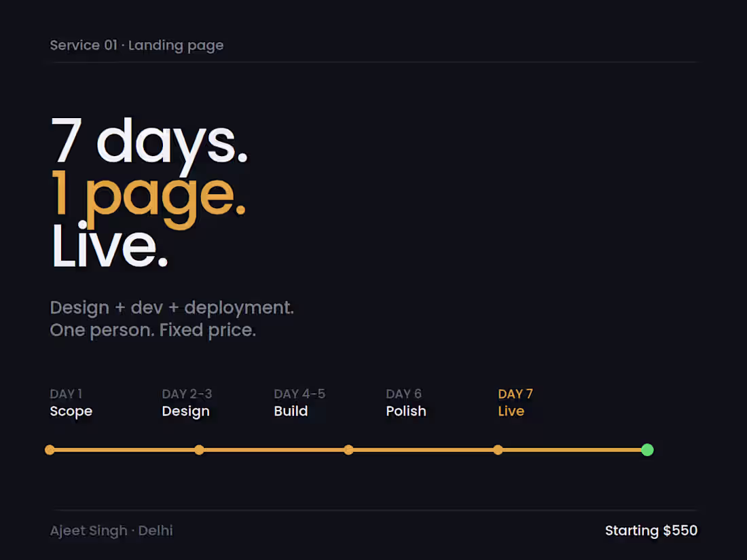Click the second orange timeline dot
This screenshot has height=560, width=747.
pyautogui.click(x=199, y=450)
